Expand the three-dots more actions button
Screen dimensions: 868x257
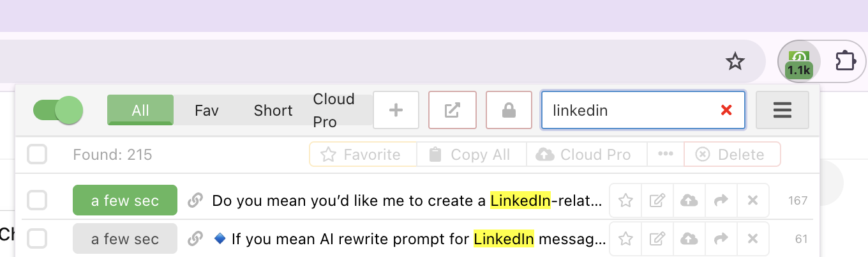coord(666,154)
